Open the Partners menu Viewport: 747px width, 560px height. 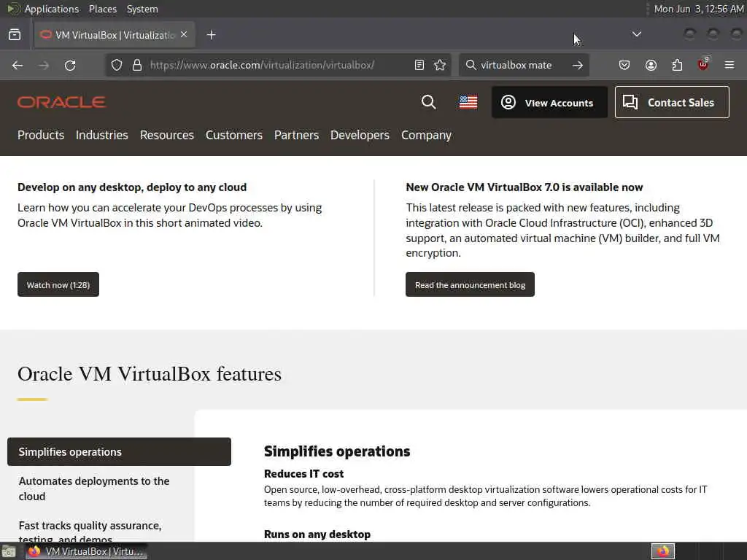point(296,135)
